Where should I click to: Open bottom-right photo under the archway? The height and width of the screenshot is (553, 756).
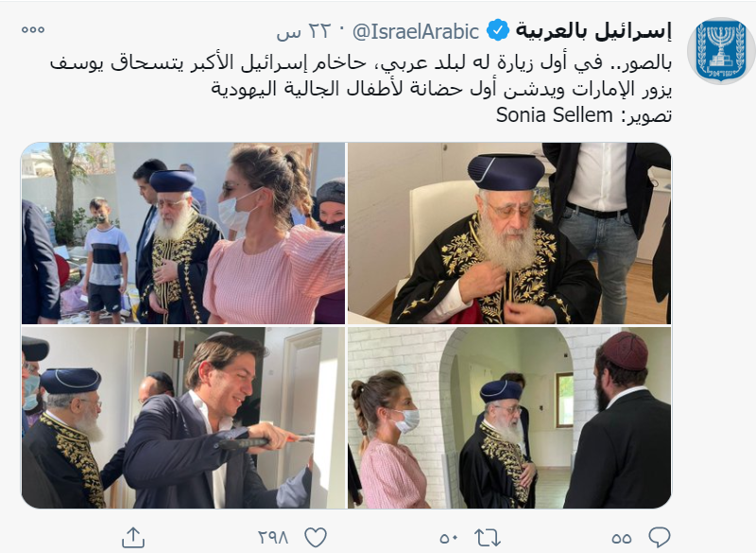coord(509,418)
